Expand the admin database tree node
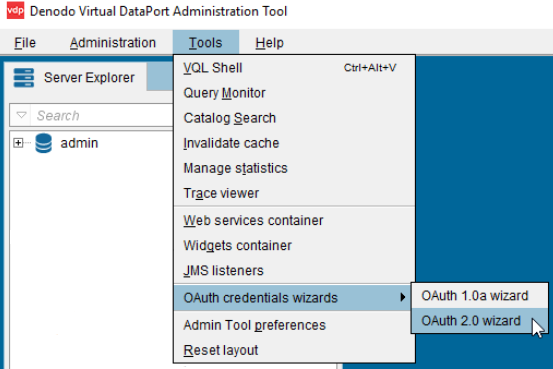 18,143
